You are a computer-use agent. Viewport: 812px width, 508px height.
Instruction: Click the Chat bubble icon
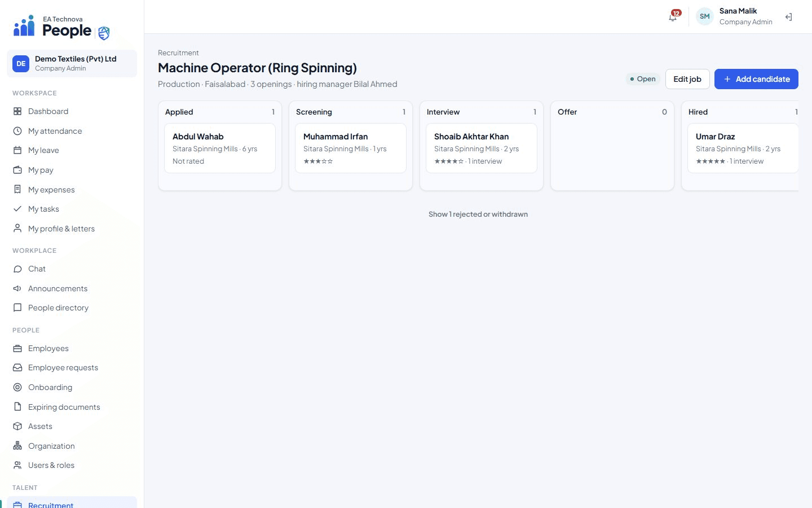point(17,269)
